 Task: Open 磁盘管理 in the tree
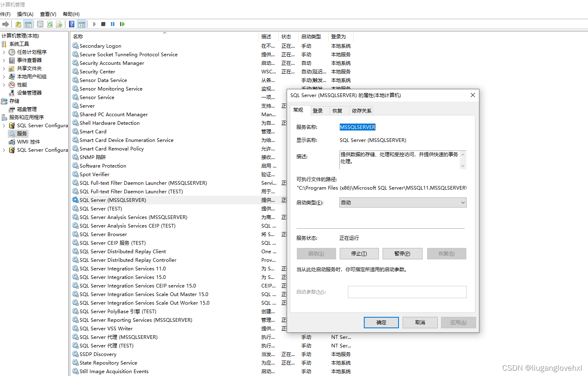click(x=27, y=109)
